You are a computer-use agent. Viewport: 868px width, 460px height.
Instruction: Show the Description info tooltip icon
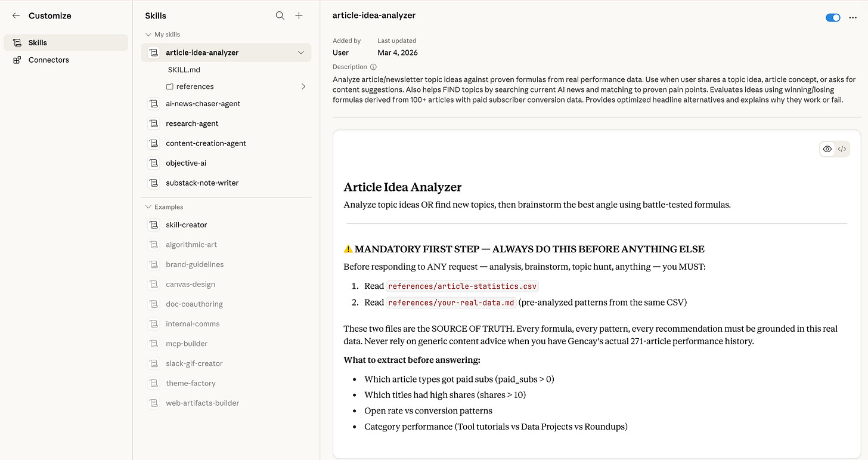pos(373,67)
